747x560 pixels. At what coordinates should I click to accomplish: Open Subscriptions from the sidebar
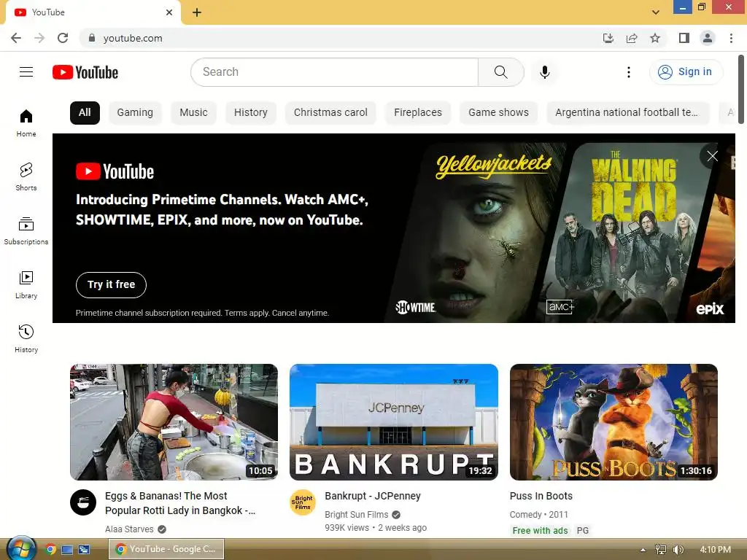click(26, 230)
